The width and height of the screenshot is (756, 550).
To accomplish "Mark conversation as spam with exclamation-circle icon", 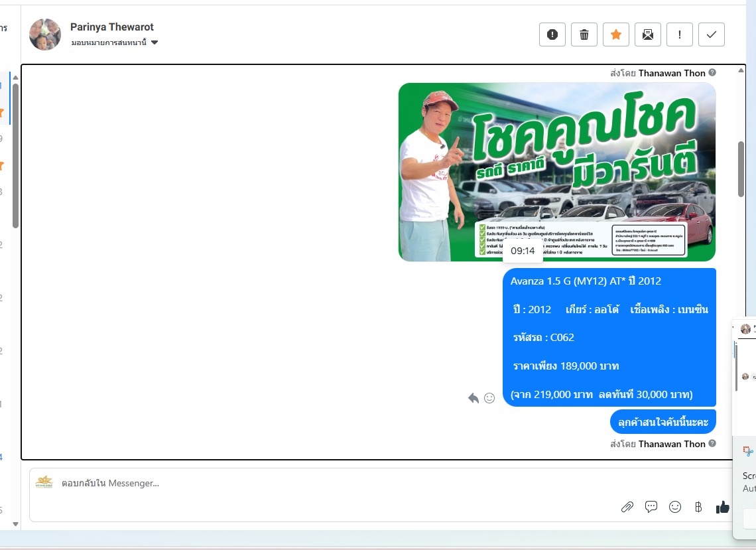I will 552,34.
